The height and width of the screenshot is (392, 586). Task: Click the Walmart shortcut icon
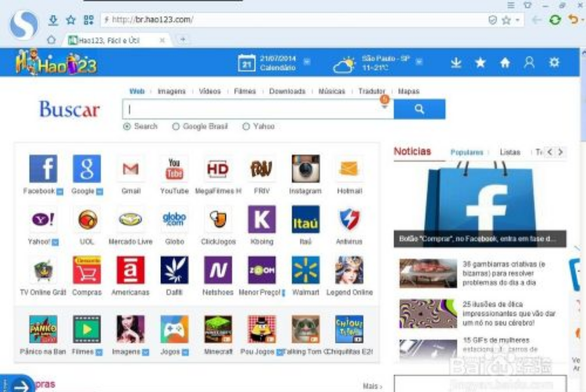tap(306, 270)
